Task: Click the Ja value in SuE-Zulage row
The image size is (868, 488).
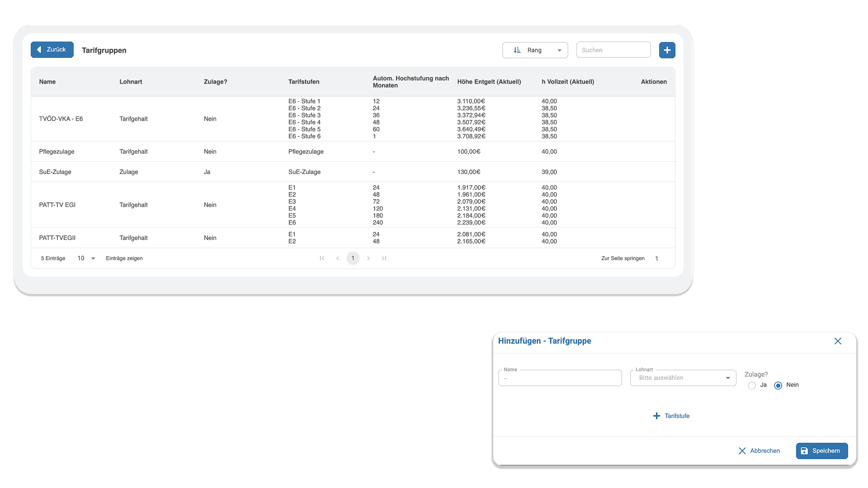Action: (x=207, y=172)
